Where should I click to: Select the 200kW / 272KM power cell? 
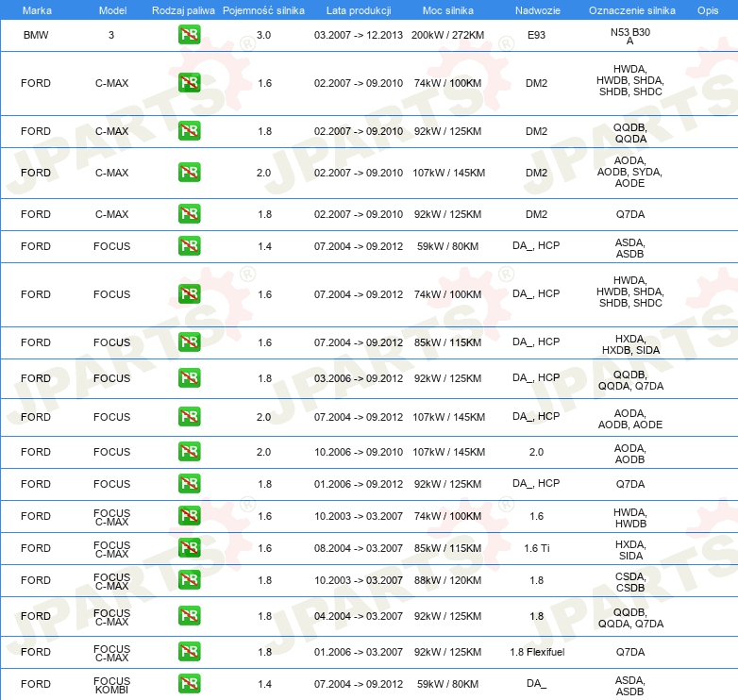447,35
